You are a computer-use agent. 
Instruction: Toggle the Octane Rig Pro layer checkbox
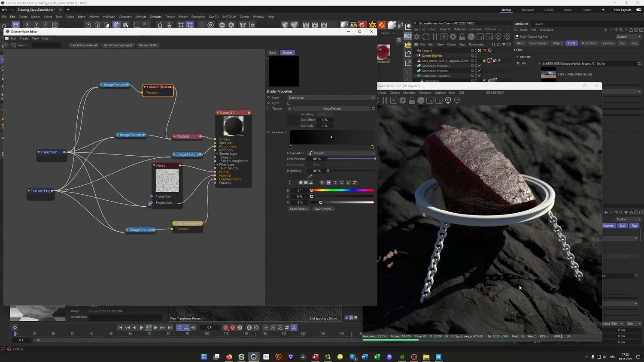[x=472, y=56]
